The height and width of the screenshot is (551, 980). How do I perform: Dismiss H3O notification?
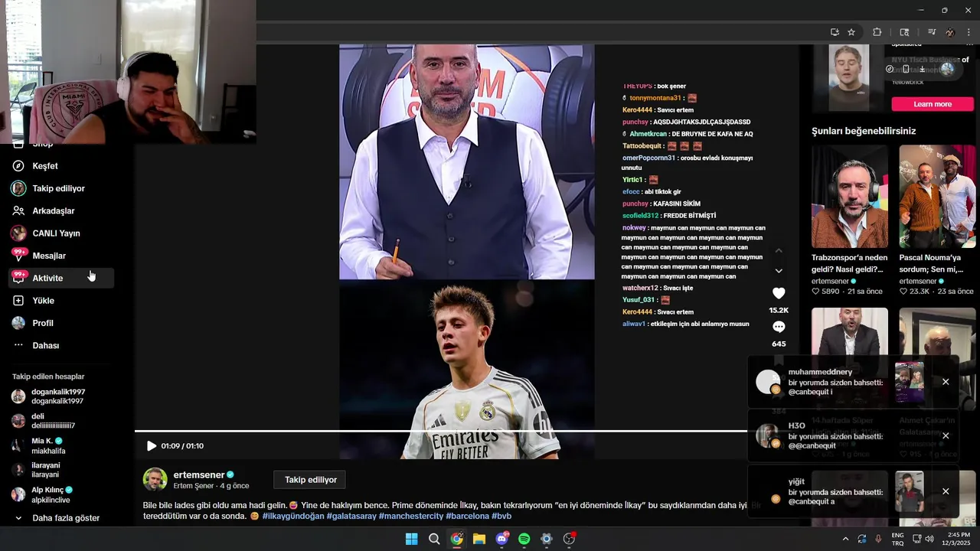click(946, 435)
